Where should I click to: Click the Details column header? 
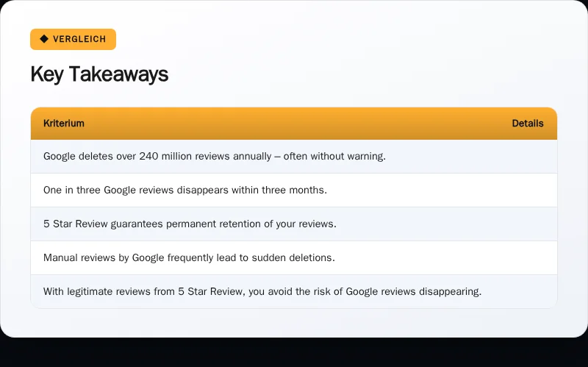pyautogui.click(x=528, y=124)
